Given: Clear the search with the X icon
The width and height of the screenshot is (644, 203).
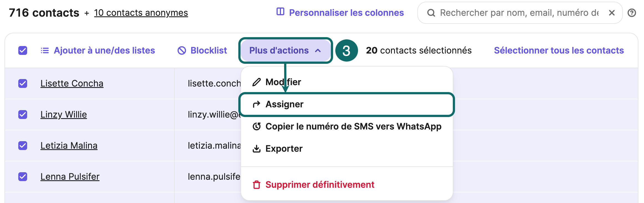Looking at the screenshot, I should [612, 13].
